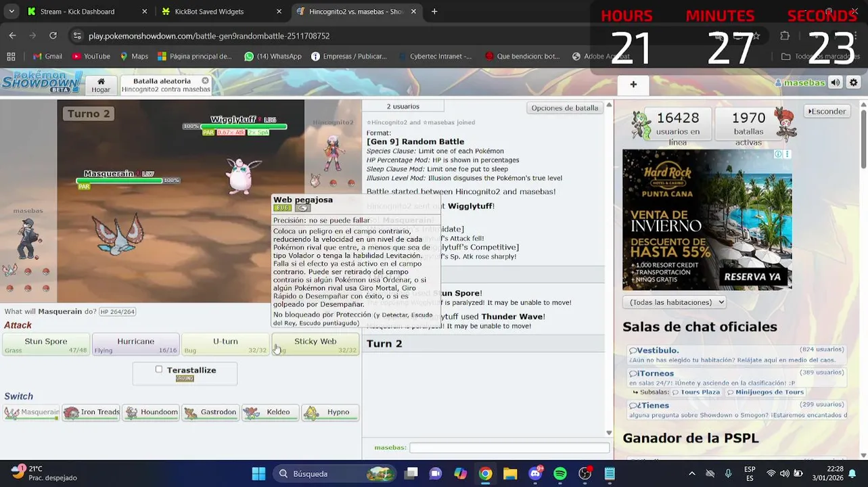Open Spotify from the taskbar
This screenshot has height=487, width=868.
[560, 473]
